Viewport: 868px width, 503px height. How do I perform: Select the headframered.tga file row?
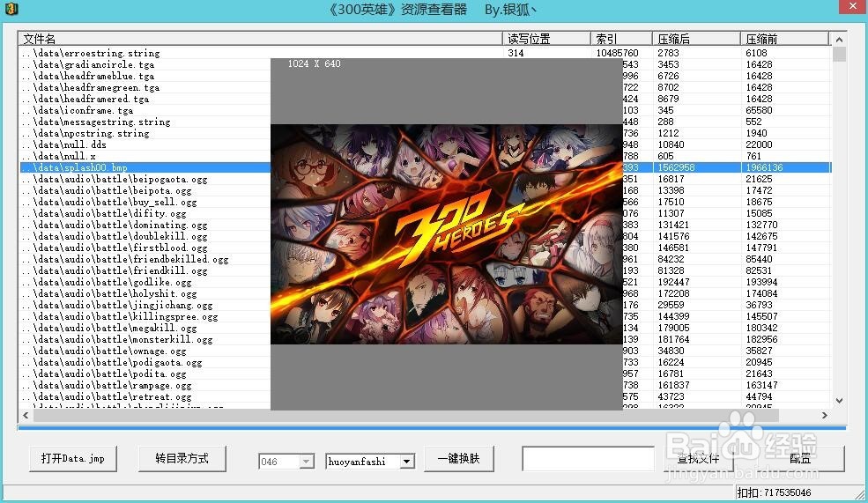(x=425, y=99)
